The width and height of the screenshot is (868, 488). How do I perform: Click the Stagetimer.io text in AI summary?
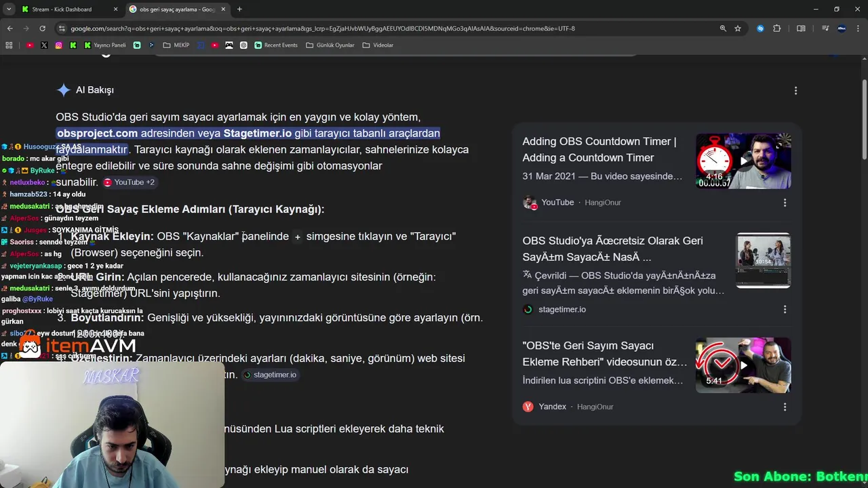[x=258, y=134]
